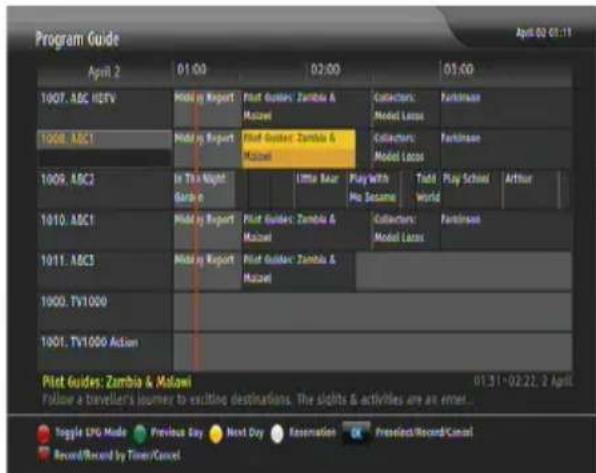Select channel 1011 ABC3
Image resolution: width=596 pixels, height=473 pixels.
(x=105, y=271)
